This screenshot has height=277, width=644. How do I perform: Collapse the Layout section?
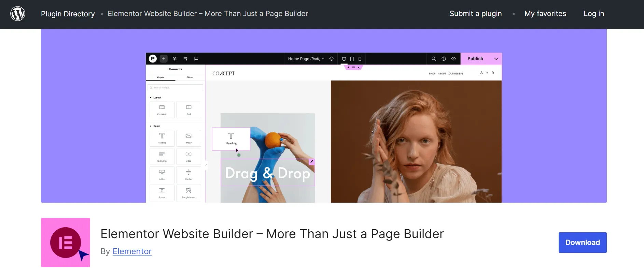(x=156, y=98)
